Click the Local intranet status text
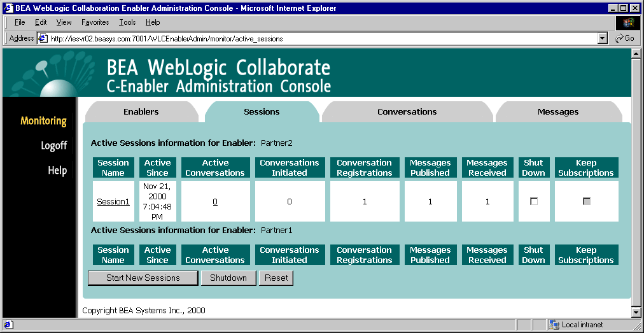 coord(582,325)
